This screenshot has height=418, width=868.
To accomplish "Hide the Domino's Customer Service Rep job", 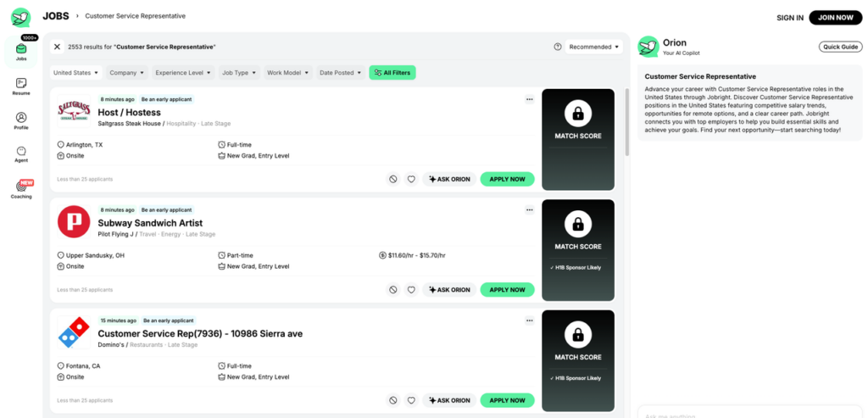I will 393,400.
